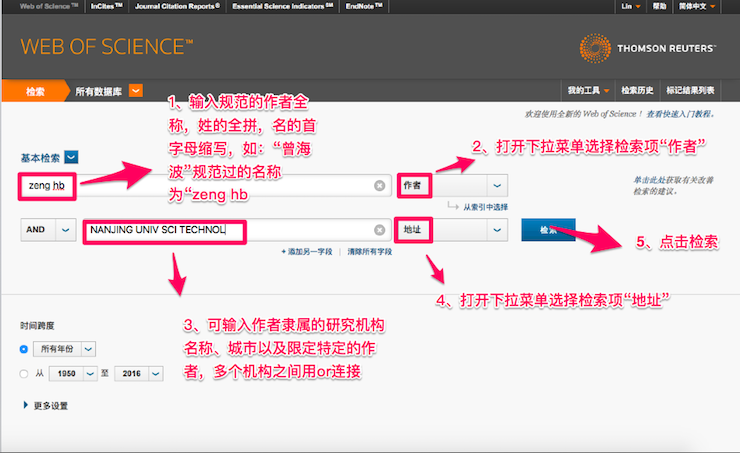The image size is (740, 453).
Task: Select the 所有年份 radio button
Action: (x=24, y=349)
